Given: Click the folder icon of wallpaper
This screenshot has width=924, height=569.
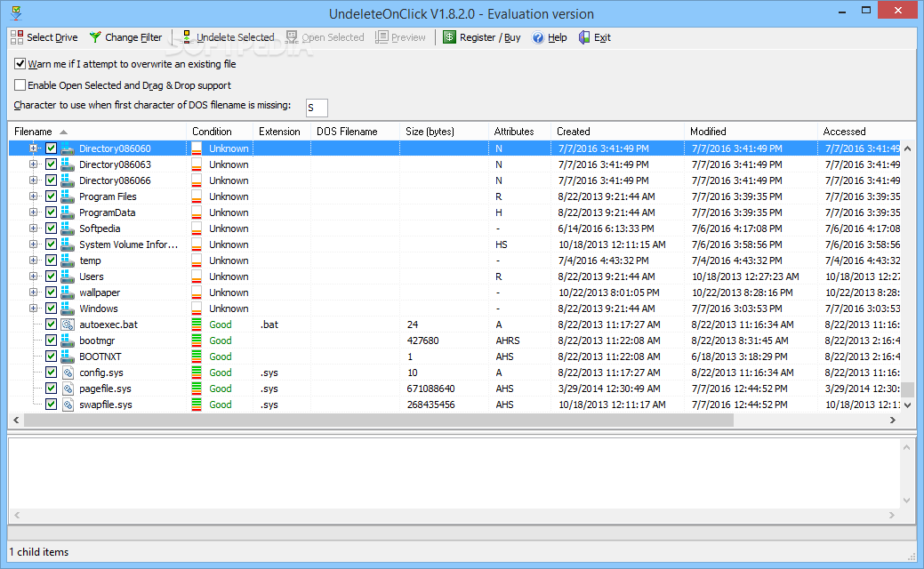Looking at the screenshot, I should [x=68, y=293].
